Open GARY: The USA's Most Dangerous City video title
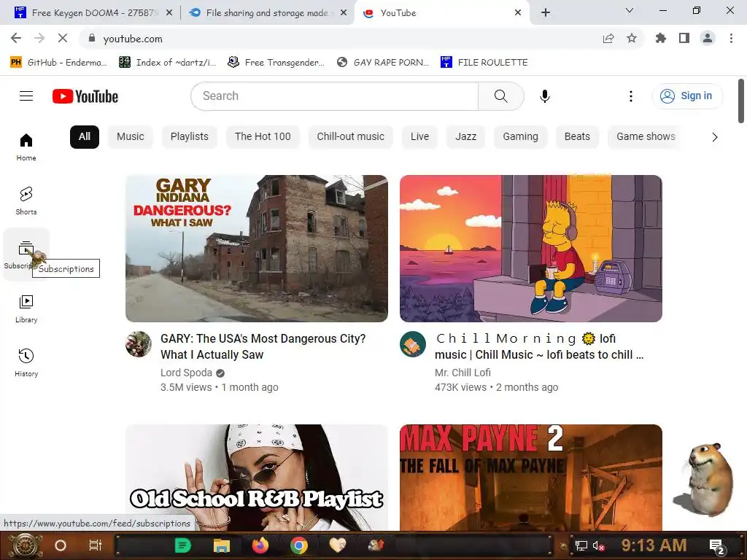 coord(263,346)
